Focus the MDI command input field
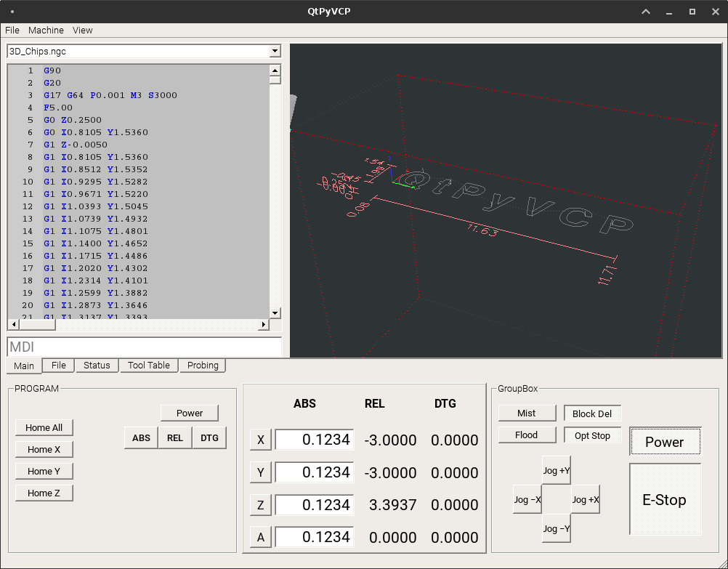The width and height of the screenshot is (728, 569). coord(145,347)
